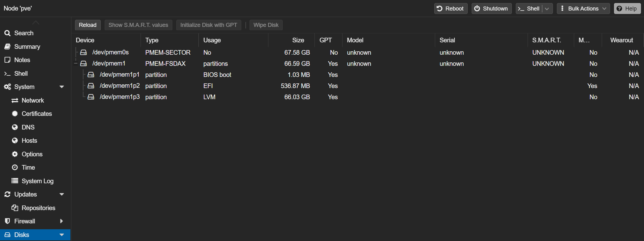Viewport: 644px width, 241px height.
Task: Click the Repositories files icon
Action: 15,208
